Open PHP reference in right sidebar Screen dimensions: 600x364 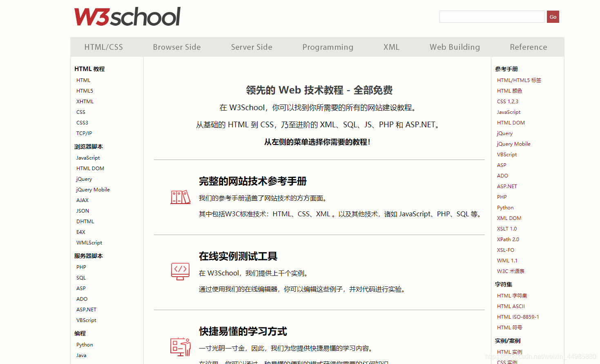502,197
